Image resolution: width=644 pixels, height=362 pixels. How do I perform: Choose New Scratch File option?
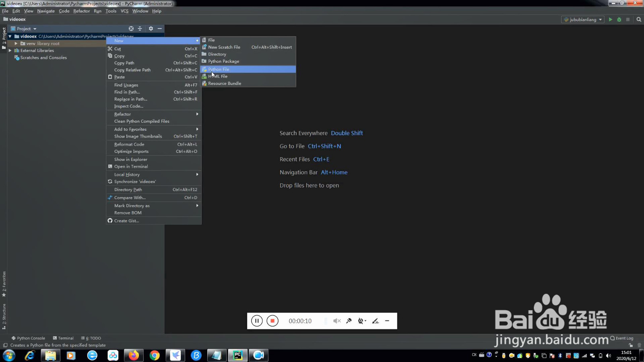pos(248,47)
